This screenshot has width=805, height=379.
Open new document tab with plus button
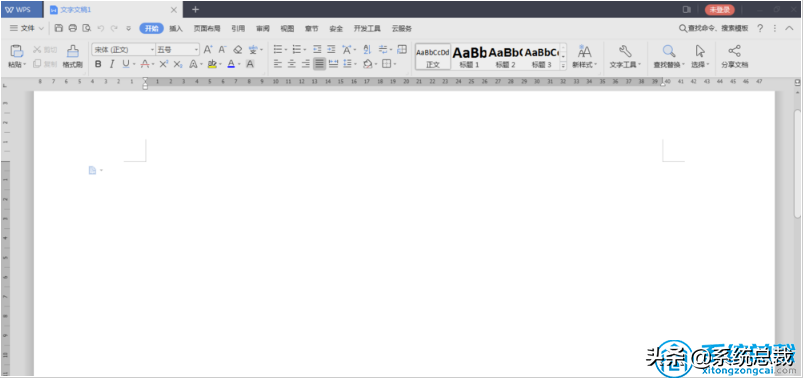click(195, 10)
